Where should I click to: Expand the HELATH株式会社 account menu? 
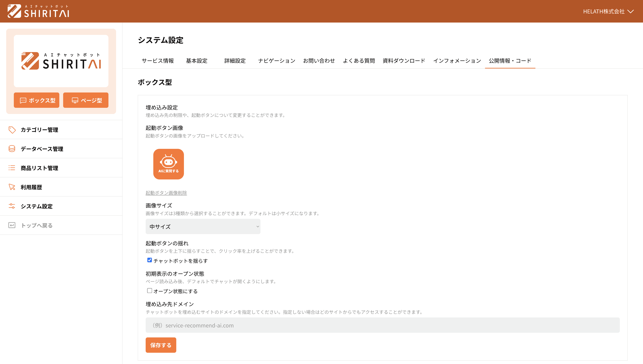608,11
